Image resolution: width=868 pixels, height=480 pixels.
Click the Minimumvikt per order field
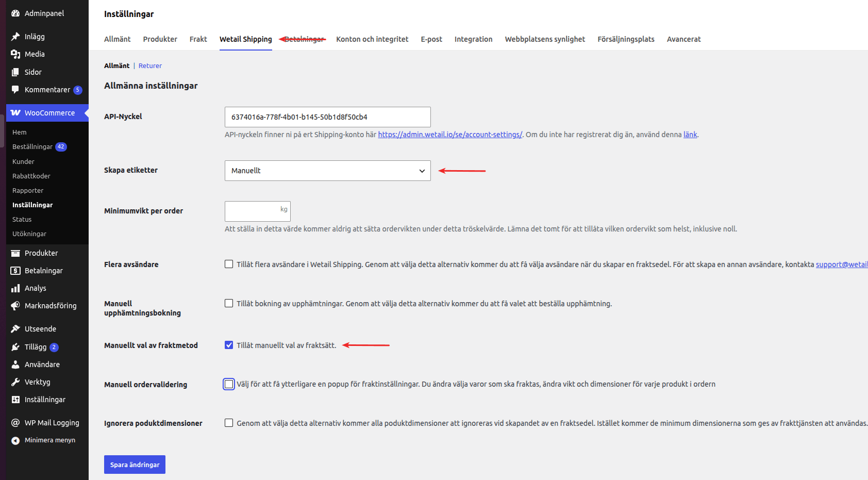[258, 211]
